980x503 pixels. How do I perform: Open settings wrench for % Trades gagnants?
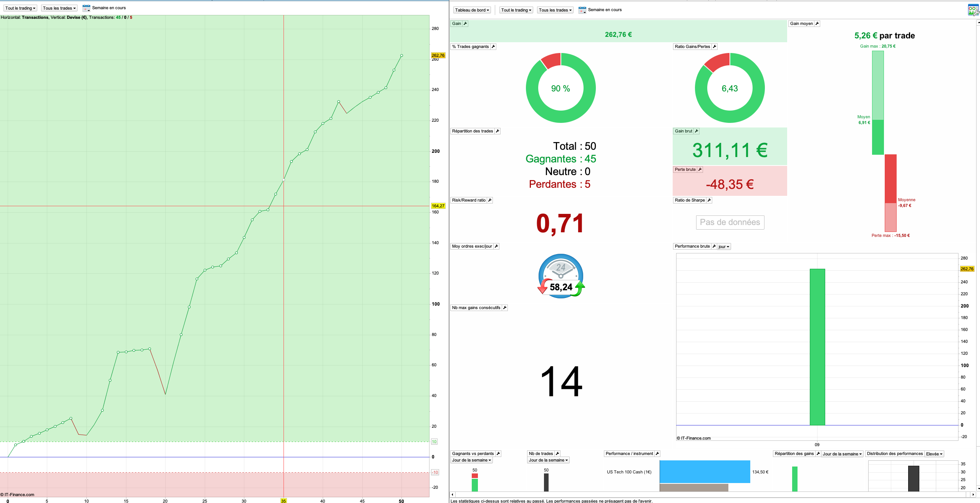[493, 46]
